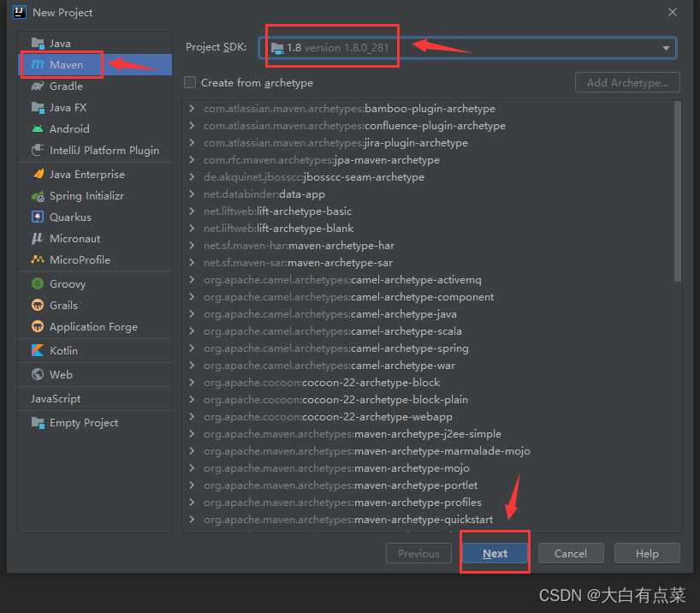The image size is (700, 613).
Task: Click Add Archetype button
Action: (x=627, y=82)
